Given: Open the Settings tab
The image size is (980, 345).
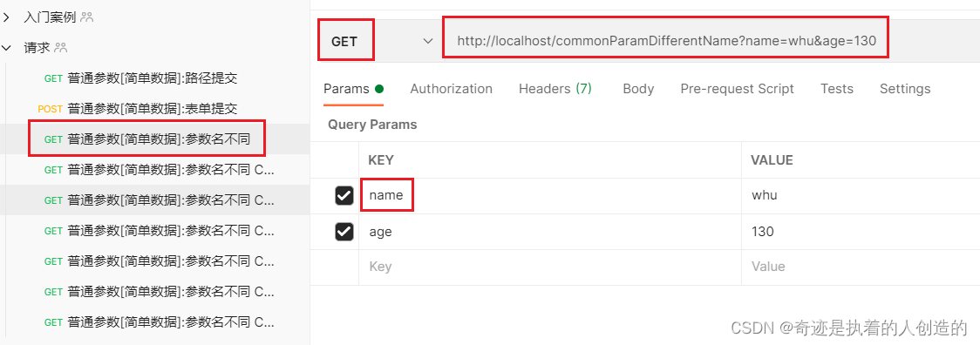Looking at the screenshot, I should pyautogui.click(x=905, y=89).
